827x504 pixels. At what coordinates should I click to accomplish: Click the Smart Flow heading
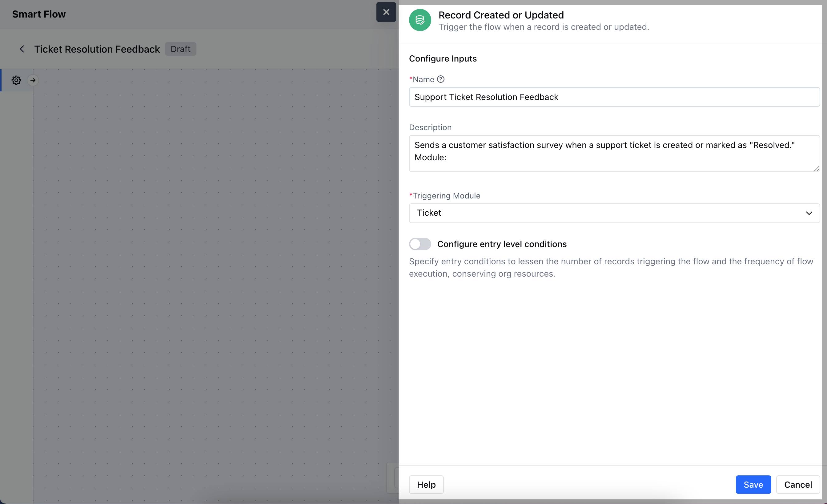click(39, 14)
